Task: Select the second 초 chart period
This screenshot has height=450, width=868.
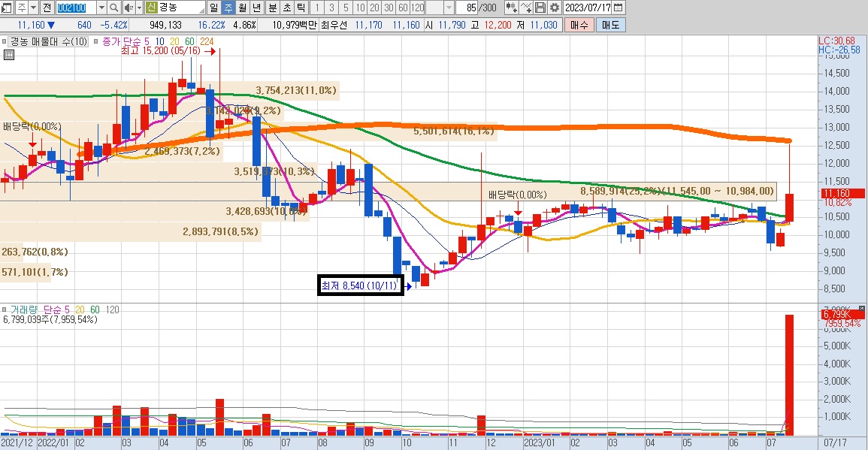Action: [287, 8]
